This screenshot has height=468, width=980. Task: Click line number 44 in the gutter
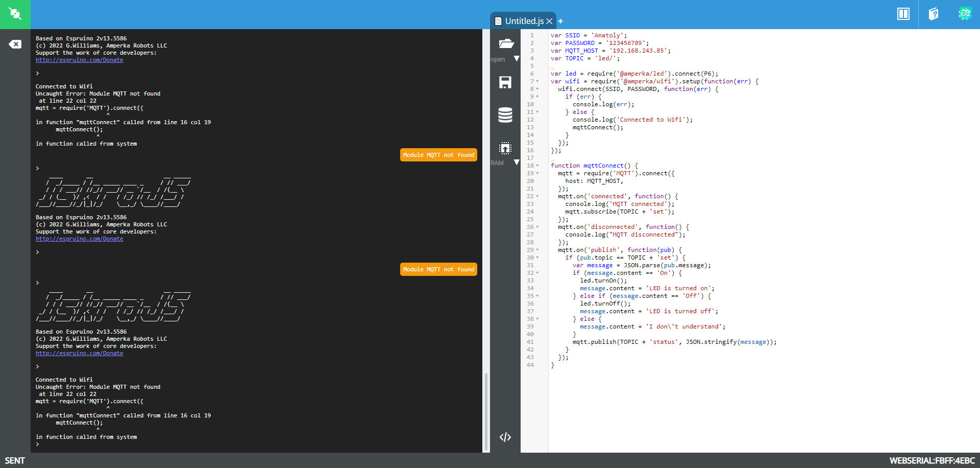(530, 365)
